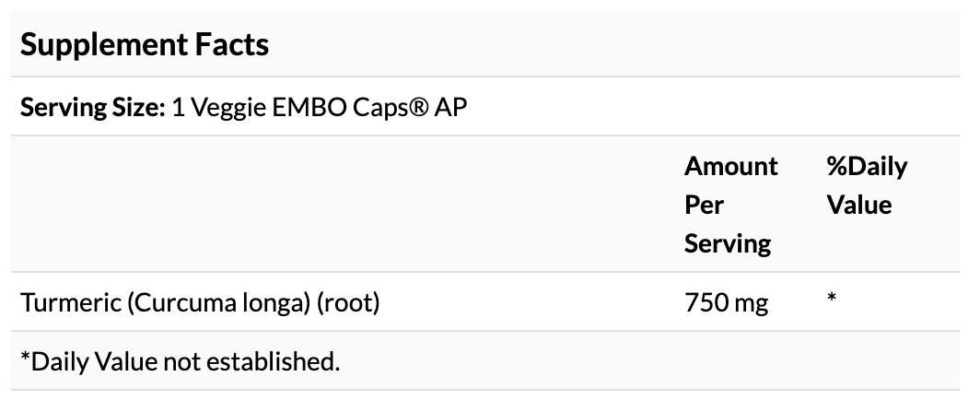This screenshot has width=980, height=400.
Task: Click the word Amount in column header
Action: pos(731,167)
